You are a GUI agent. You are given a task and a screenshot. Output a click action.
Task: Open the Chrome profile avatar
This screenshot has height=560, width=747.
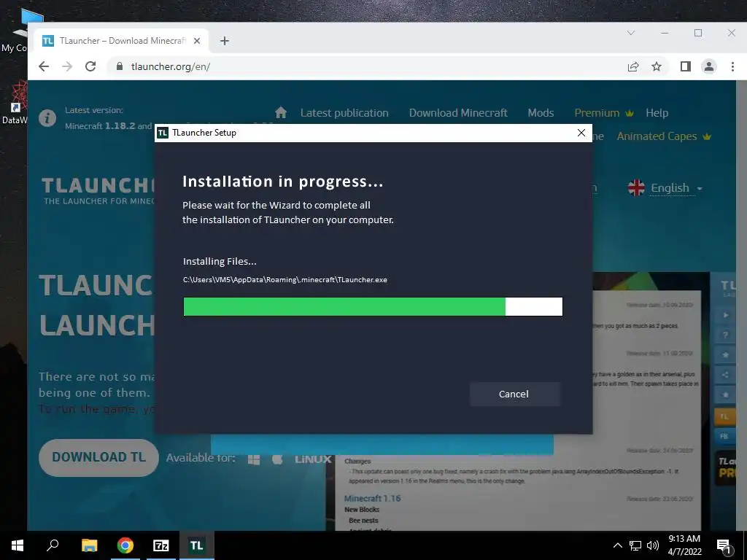tap(709, 66)
